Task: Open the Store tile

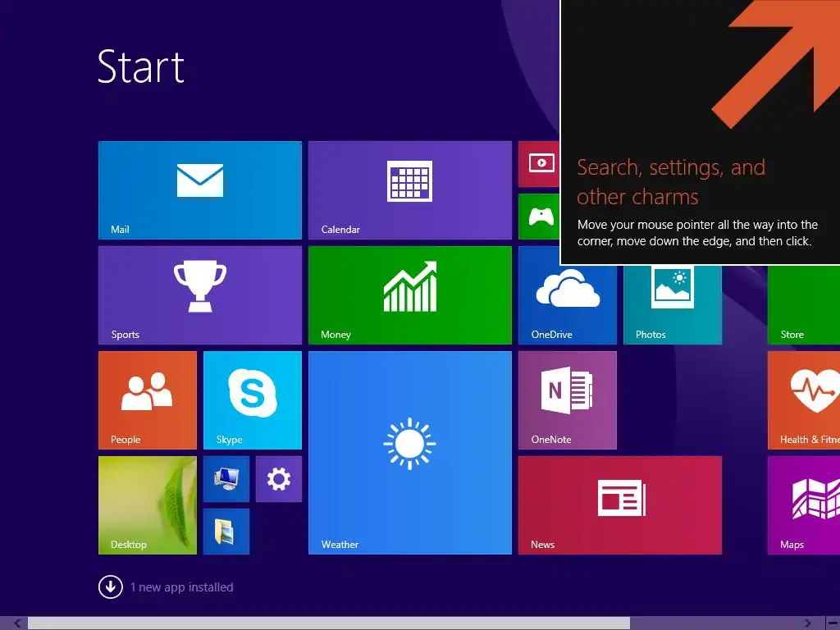Action: [804, 304]
